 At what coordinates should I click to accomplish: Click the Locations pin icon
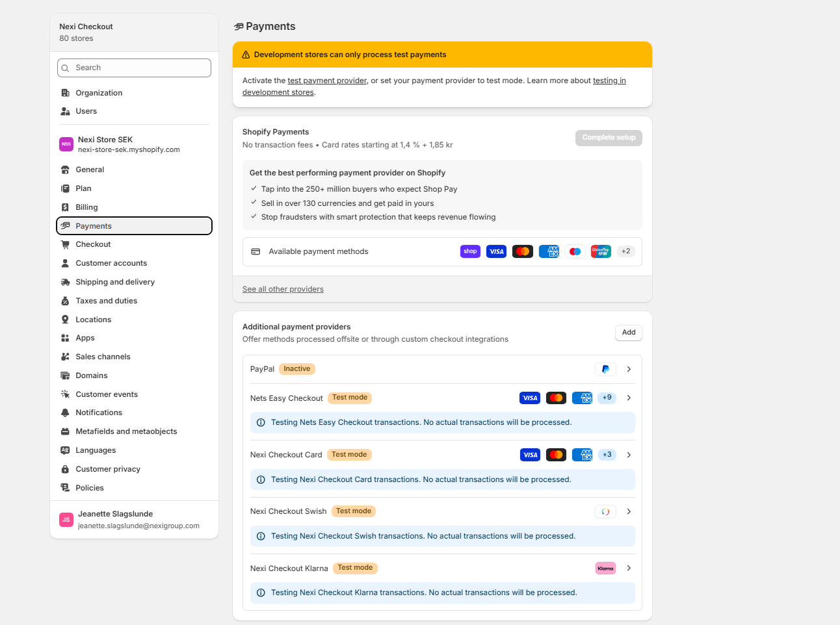point(65,320)
